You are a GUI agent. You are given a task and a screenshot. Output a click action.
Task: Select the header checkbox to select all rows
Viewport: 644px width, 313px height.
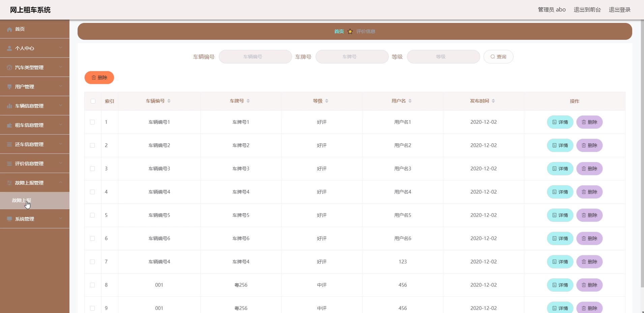coord(93,101)
